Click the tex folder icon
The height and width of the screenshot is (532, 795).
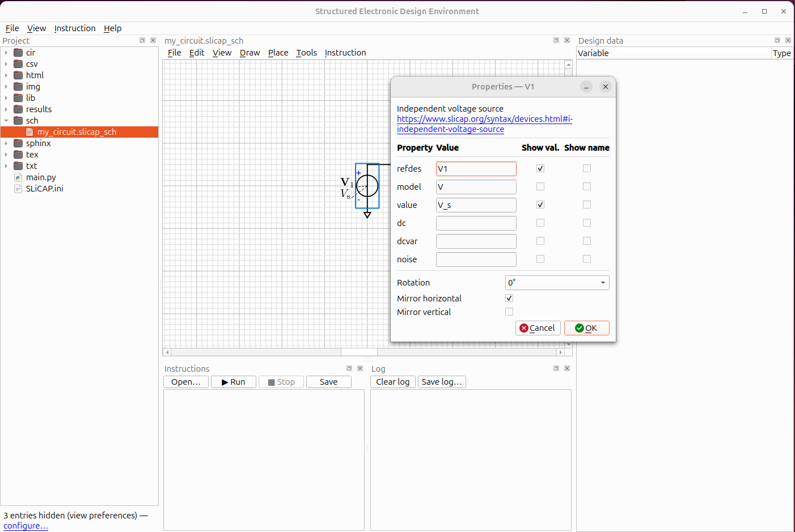coord(18,155)
